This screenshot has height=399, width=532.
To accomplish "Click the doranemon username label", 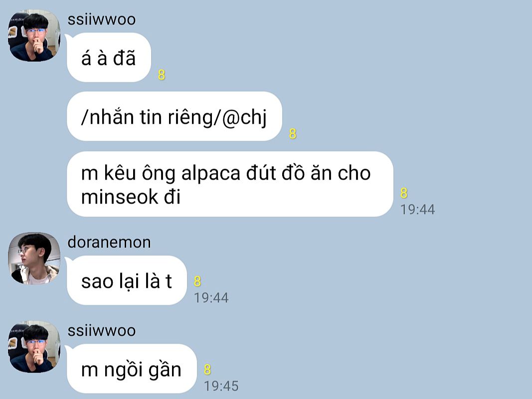I will point(109,242).
